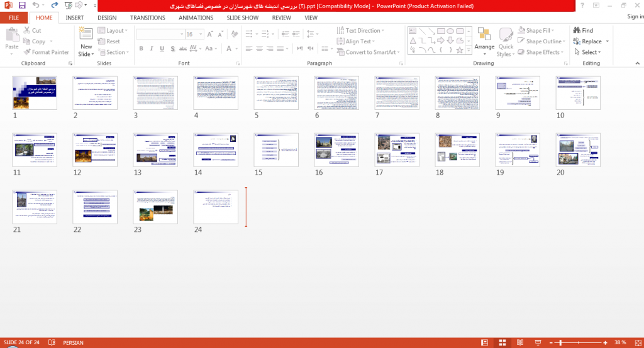Switch to the DESIGN tab
This screenshot has height=348, width=644.
[x=107, y=18]
